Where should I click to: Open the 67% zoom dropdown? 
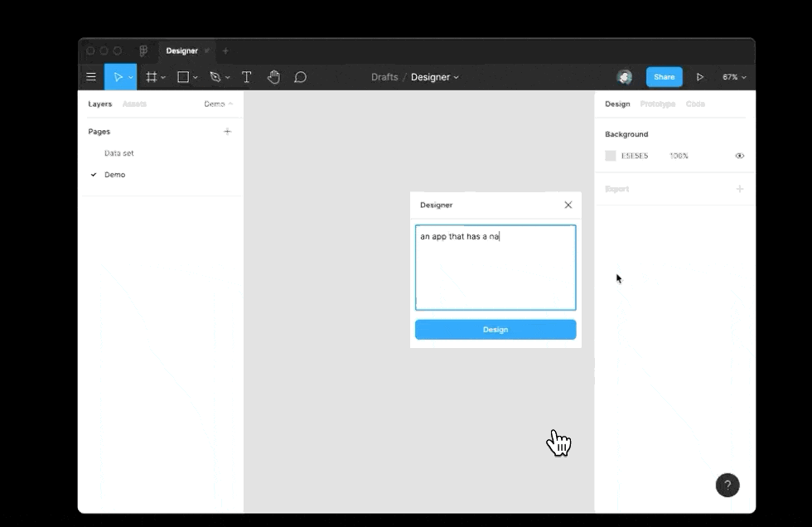tap(734, 77)
